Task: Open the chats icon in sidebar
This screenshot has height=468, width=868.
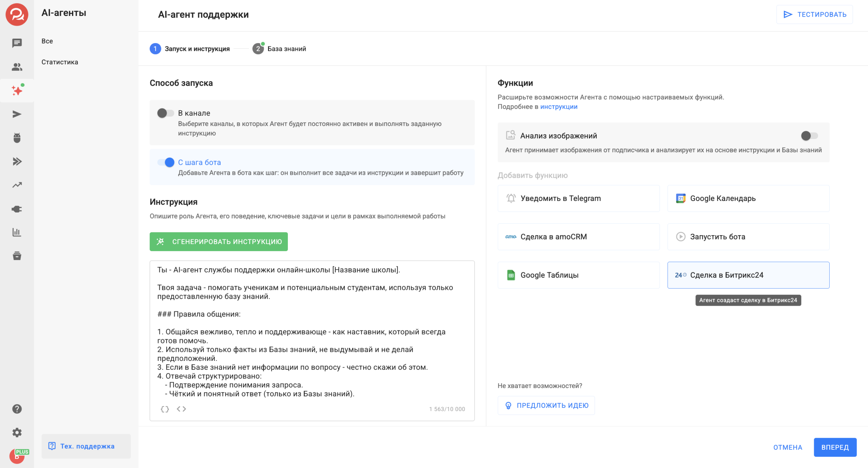Action: [x=17, y=43]
